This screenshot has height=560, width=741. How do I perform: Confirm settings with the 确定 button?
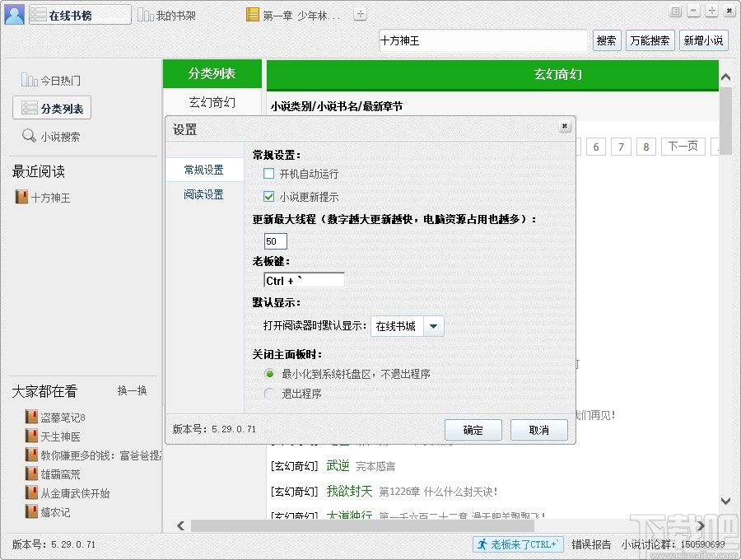(x=473, y=429)
